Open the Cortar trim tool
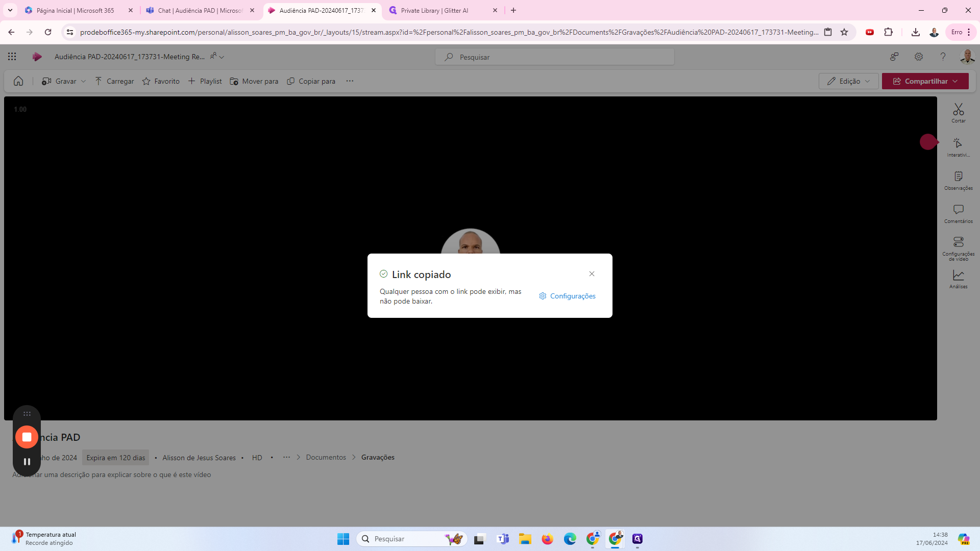 (x=958, y=113)
